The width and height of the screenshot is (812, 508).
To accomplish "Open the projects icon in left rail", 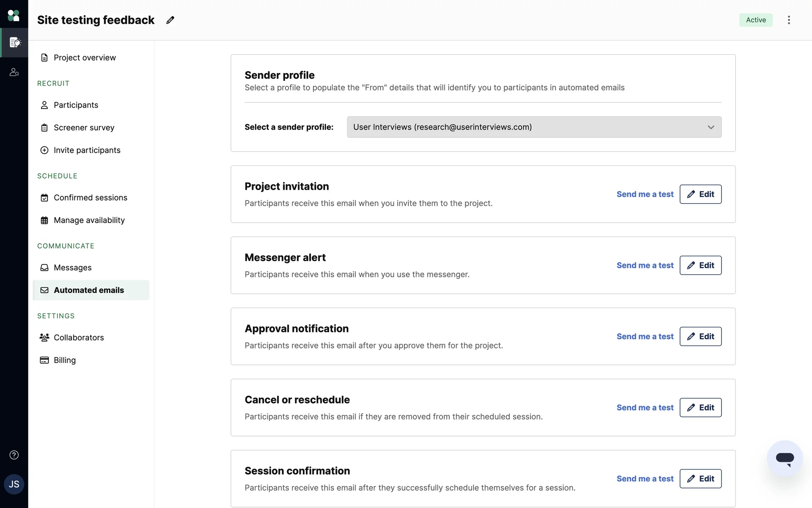I will pyautogui.click(x=15, y=42).
